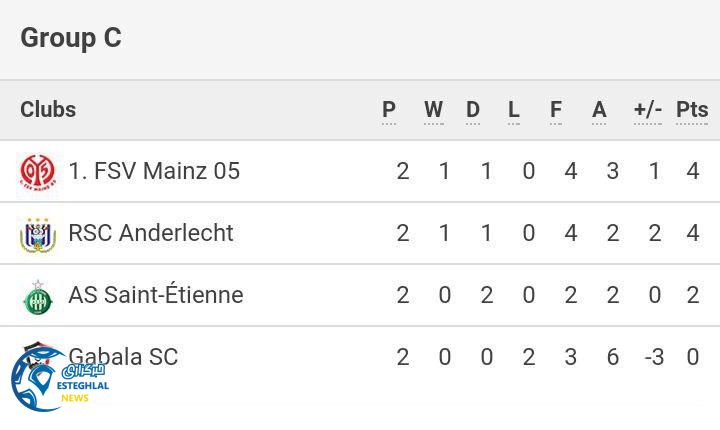Click the D (draws) column header

pyautogui.click(x=473, y=110)
